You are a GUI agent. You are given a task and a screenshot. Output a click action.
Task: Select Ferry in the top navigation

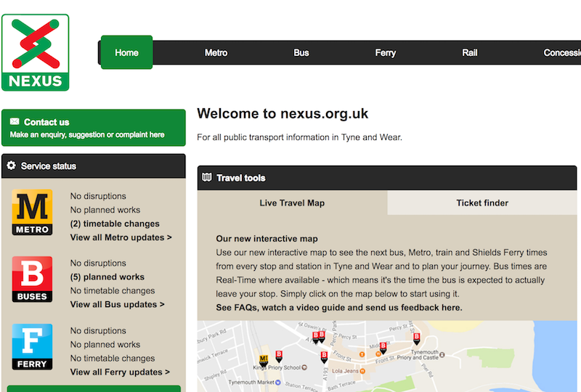coord(386,52)
